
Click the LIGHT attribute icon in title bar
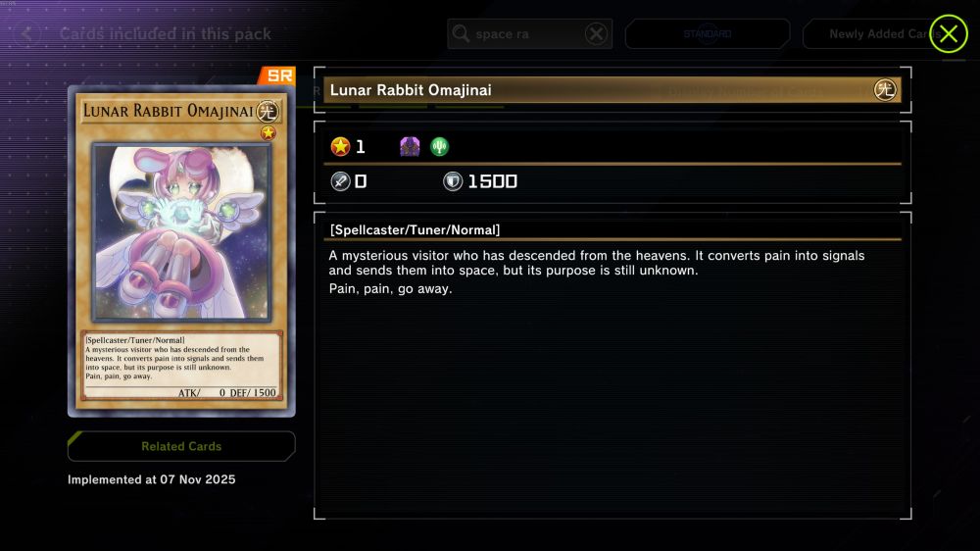point(885,90)
